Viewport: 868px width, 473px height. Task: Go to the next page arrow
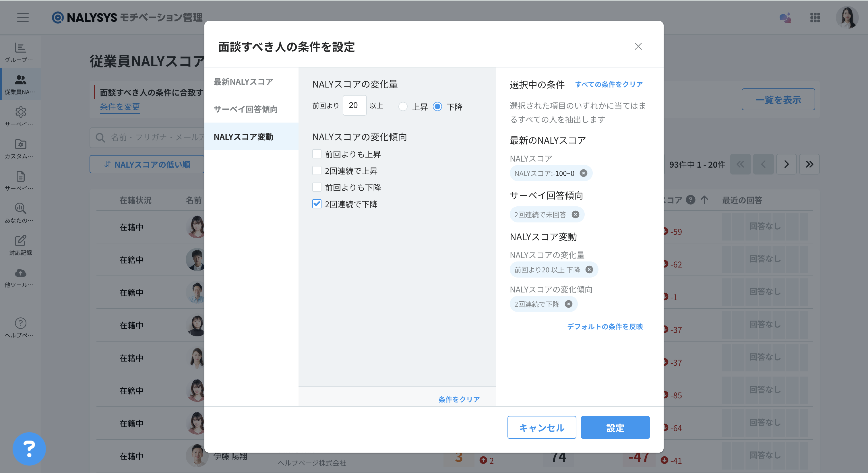[786, 164]
